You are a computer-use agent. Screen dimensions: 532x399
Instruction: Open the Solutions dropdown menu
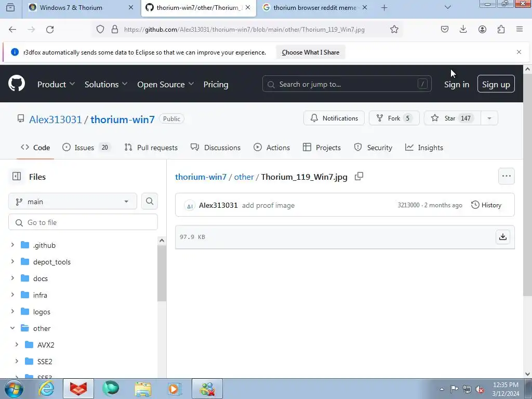106,84
